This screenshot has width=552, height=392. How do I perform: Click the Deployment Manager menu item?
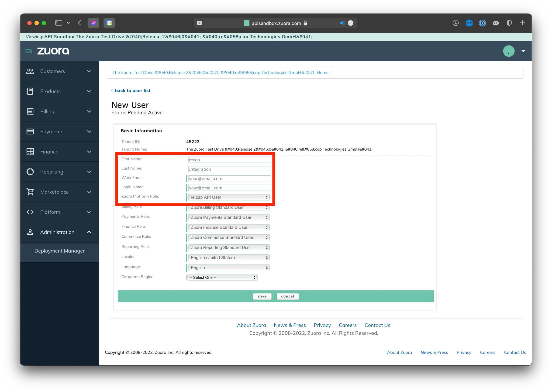click(x=60, y=250)
